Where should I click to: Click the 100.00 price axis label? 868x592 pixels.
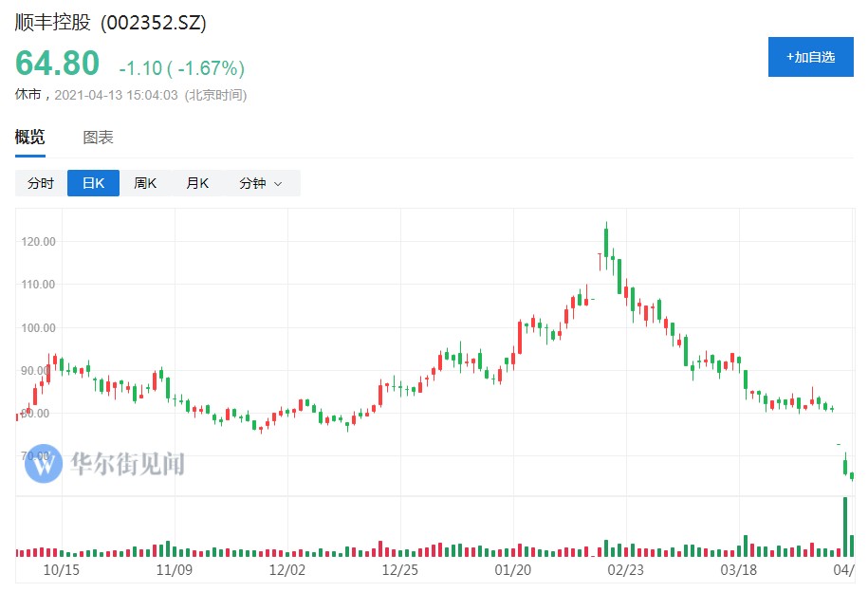click(38, 328)
